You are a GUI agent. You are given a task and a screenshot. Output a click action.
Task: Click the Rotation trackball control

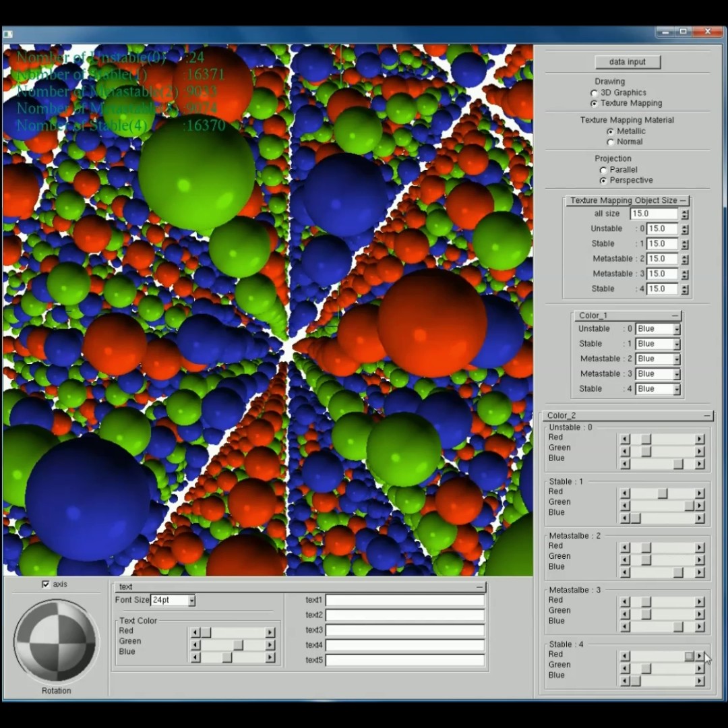pos(56,640)
